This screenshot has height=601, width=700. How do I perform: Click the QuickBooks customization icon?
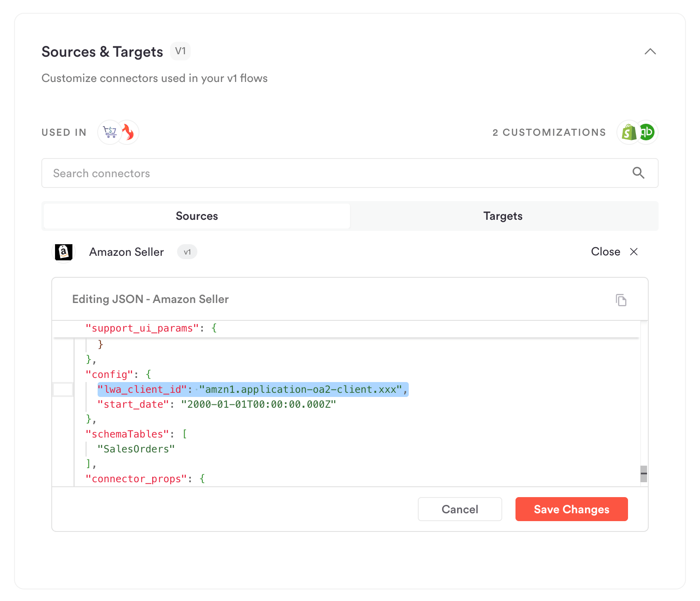click(647, 132)
